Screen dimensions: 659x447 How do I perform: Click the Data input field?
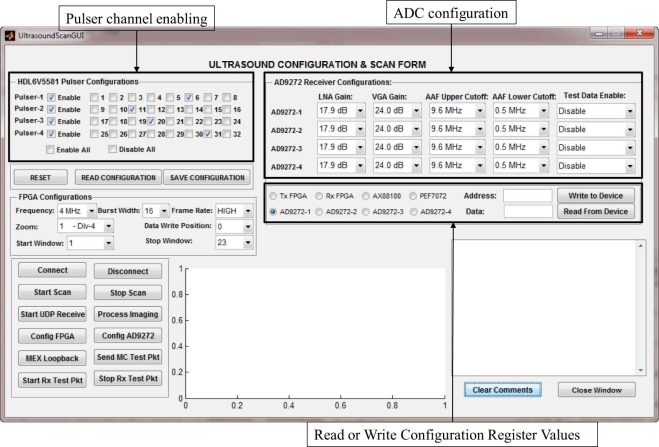[x=528, y=211]
